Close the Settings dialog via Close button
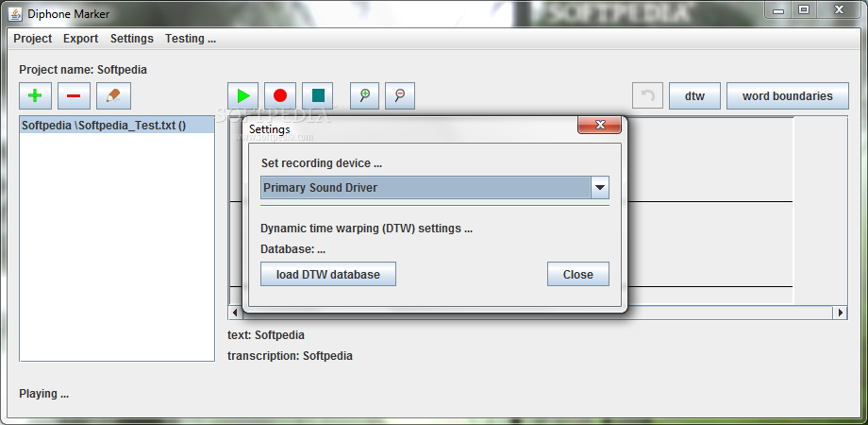868x425 pixels. 578,274
